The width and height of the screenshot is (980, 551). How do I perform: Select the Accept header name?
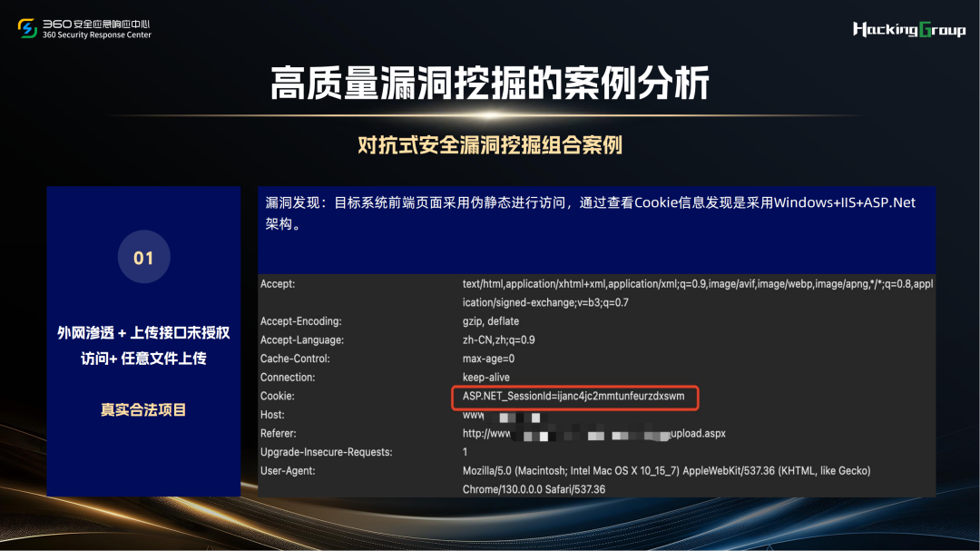(x=278, y=284)
